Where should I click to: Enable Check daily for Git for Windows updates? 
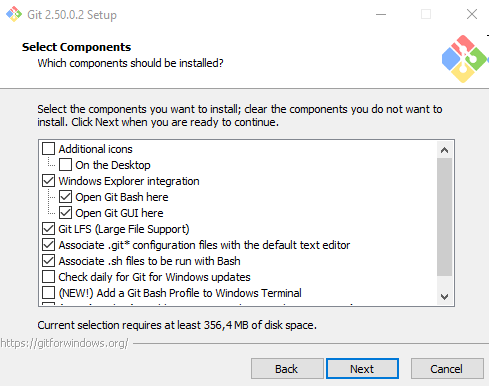(49, 277)
